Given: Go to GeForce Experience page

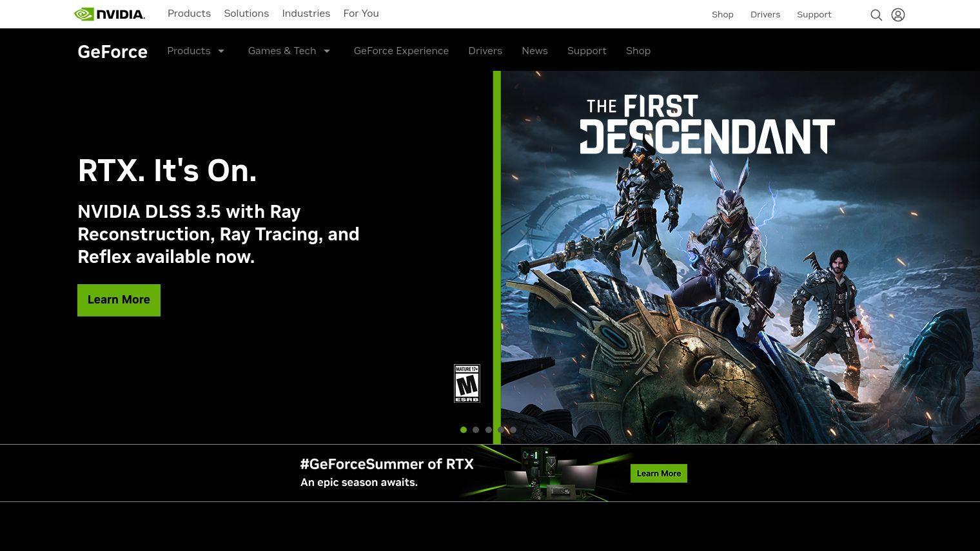Looking at the screenshot, I should tap(401, 51).
